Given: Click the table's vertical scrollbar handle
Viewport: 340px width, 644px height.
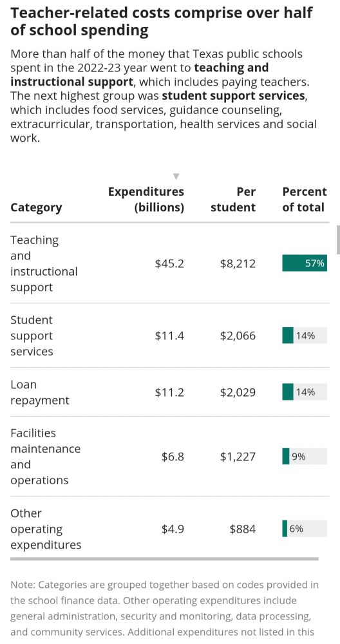Looking at the screenshot, I should [x=338, y=240].
